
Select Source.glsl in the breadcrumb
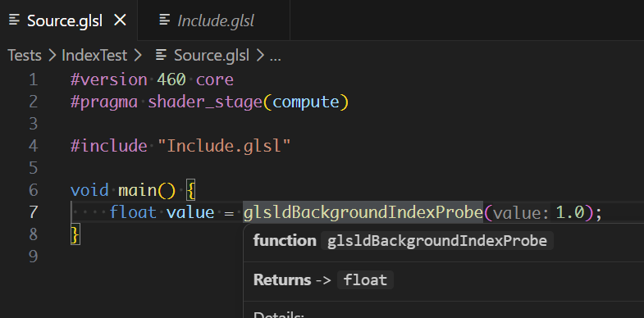[x=212, y=56]
